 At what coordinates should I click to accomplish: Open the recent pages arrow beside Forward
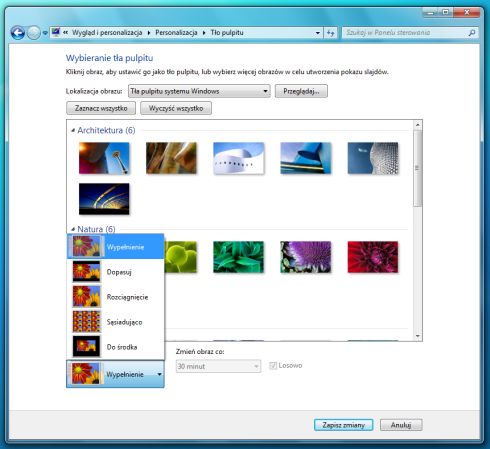(x=45, y=33)
